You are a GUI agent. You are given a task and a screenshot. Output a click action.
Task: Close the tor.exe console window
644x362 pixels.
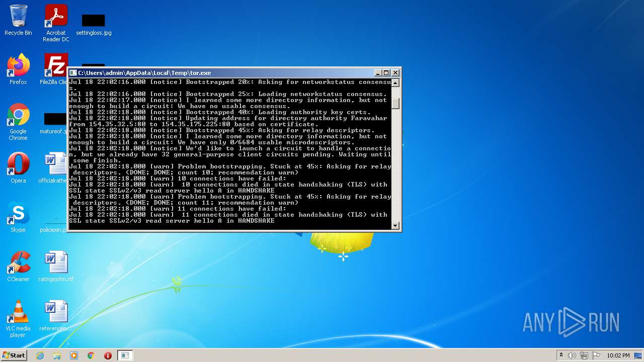395,73
